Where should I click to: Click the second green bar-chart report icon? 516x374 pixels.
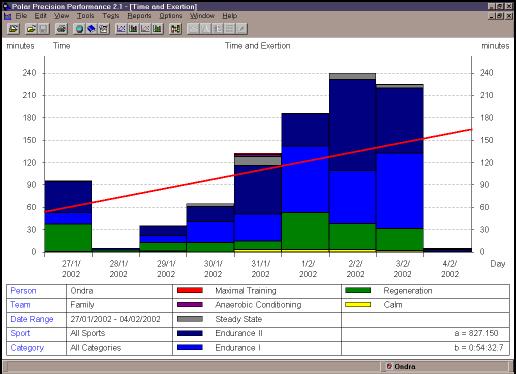pyautogui.click(x=157, y=29)
